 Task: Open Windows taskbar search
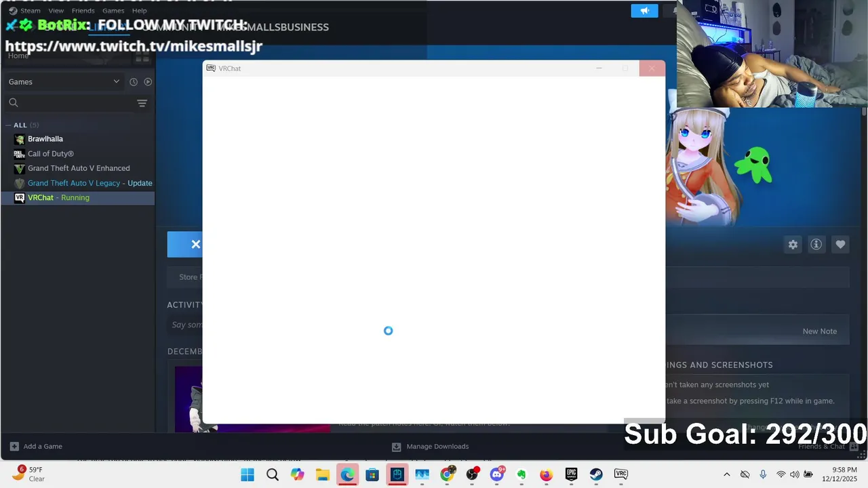pyautogui.click(x=273, y=474)
